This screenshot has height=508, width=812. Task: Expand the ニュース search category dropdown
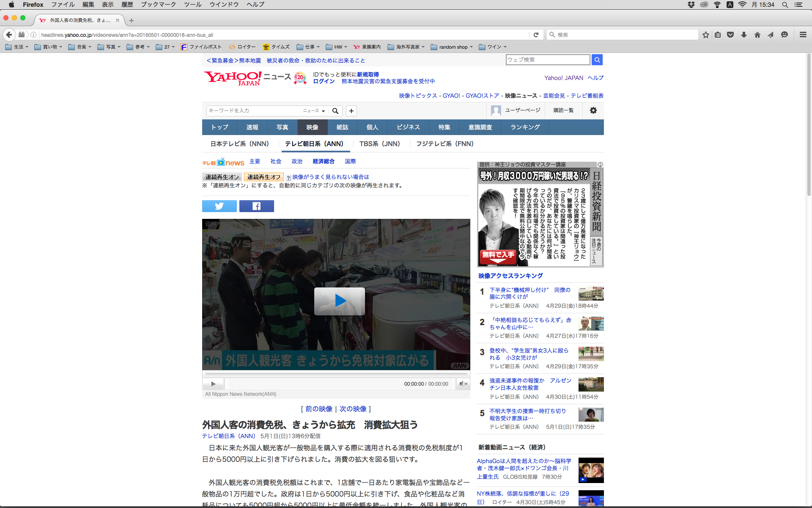pos(314,111)
